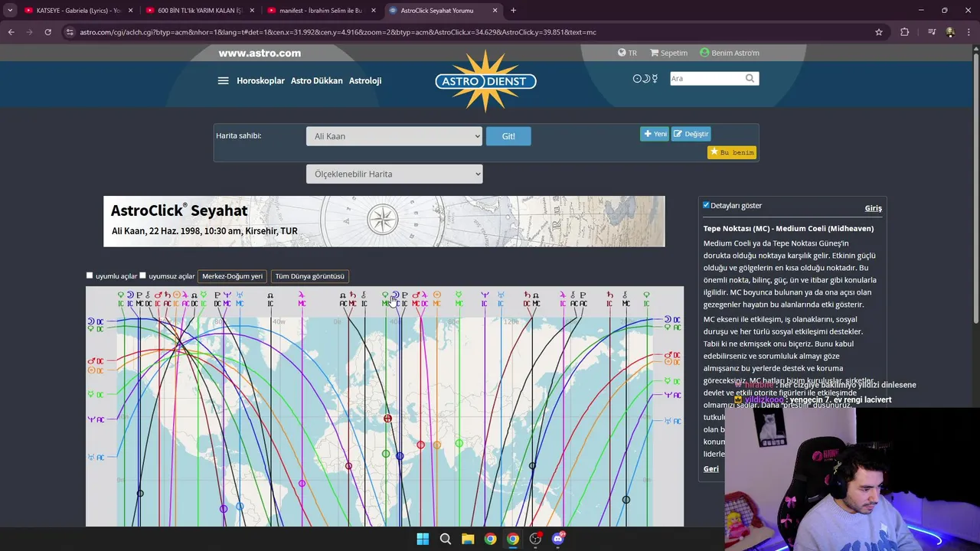Open the Horoskoplar menu

point(260,80)
